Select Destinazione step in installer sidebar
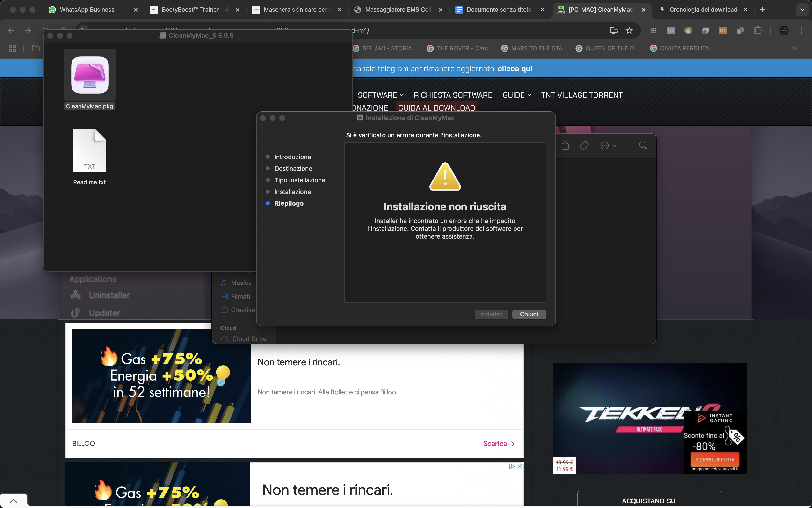Viewport: 812px width, 508px height. 293,169
